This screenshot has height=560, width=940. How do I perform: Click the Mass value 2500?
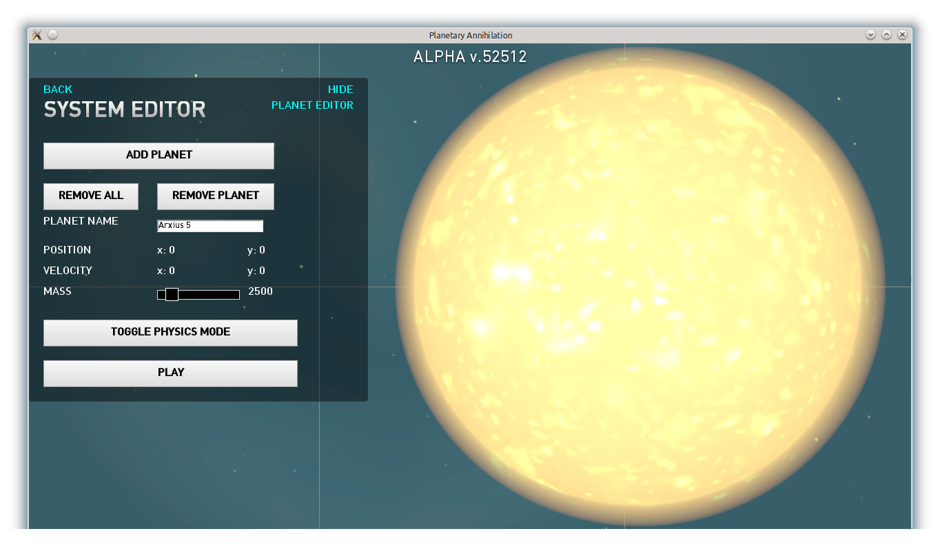(260, 291)
